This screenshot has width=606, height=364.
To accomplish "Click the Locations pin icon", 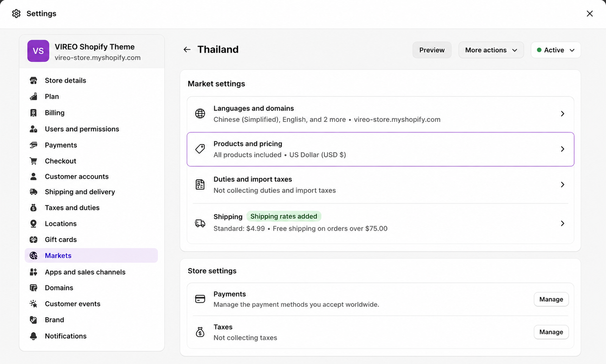I will tap(33, 224).
